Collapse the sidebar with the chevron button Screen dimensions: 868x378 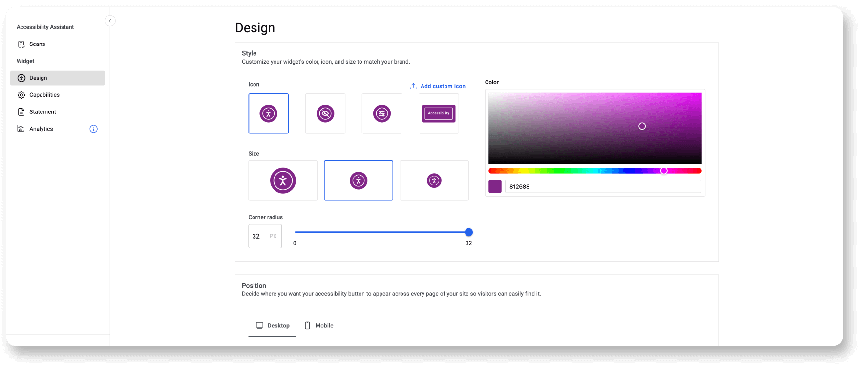pyautogui.click(x=110, y=21)
